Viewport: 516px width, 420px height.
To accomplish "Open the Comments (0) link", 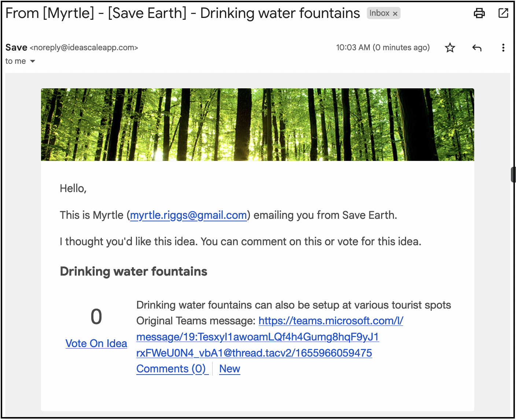I will [172, 369].
